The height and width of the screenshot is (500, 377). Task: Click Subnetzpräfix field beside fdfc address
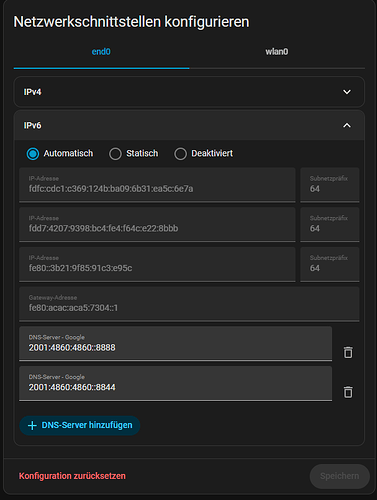[330, 185]
